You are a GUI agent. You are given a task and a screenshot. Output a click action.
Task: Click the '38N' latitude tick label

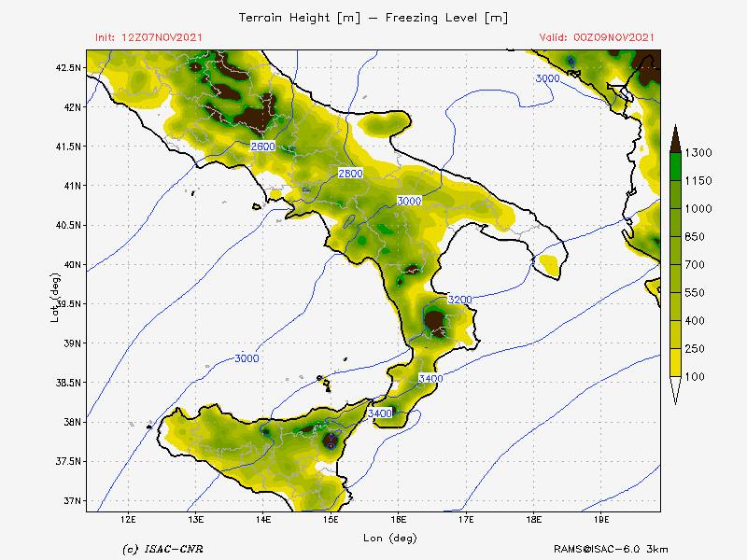tap(73, 422)
